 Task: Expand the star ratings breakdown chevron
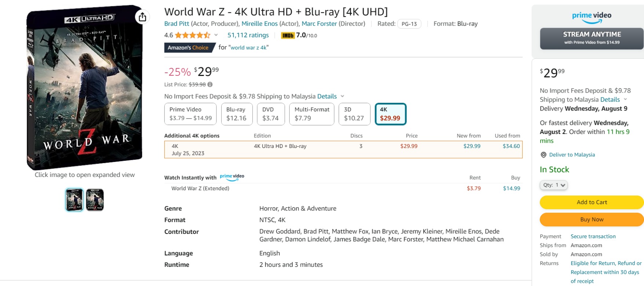click(x=216, y=35)
